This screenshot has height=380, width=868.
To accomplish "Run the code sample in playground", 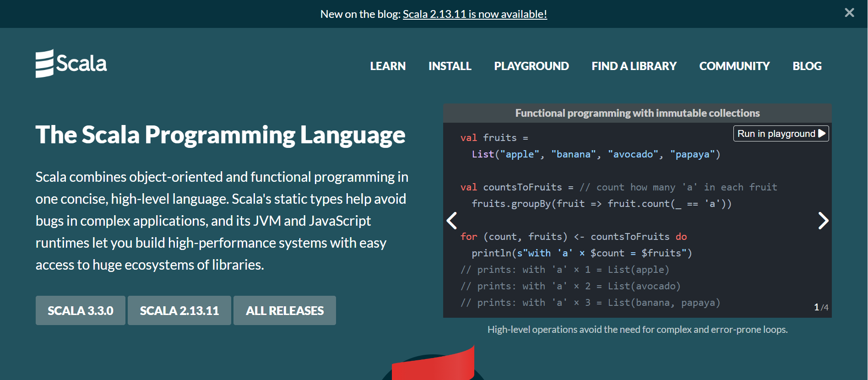I will tap(781, 134).
